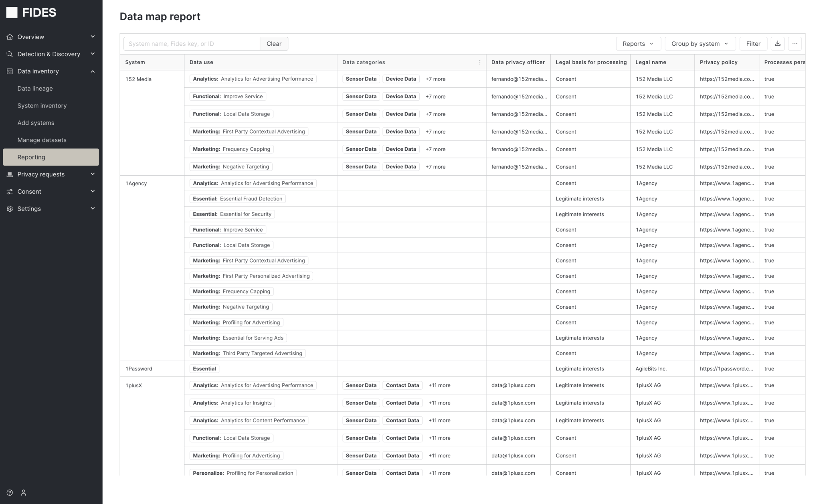Click the Overview home icon

(x=10, y=37)
